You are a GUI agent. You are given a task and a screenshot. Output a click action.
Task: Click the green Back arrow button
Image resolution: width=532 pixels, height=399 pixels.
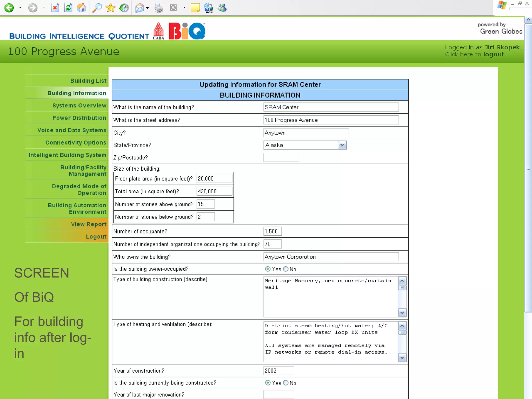9,8
